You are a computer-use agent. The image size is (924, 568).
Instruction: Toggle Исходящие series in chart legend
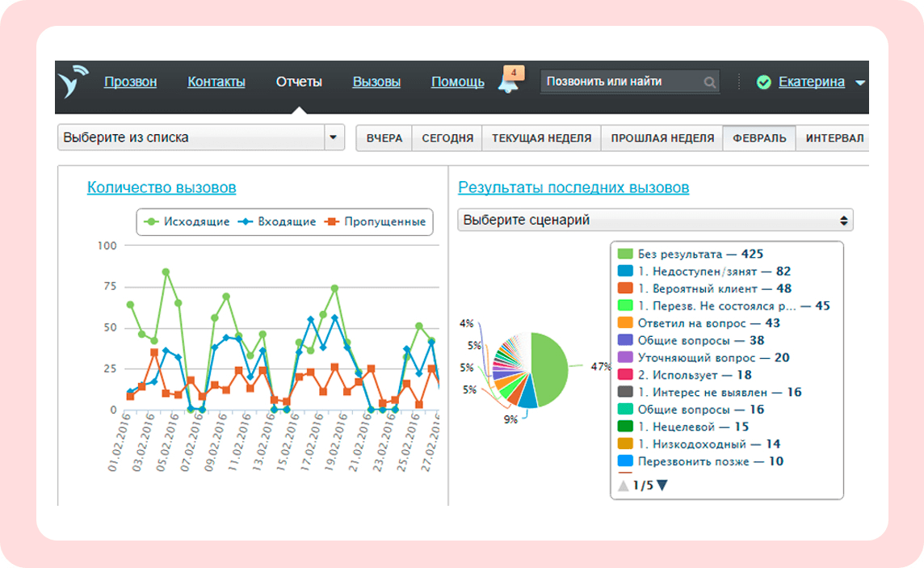pyautogui.click(x=187, y=221)
